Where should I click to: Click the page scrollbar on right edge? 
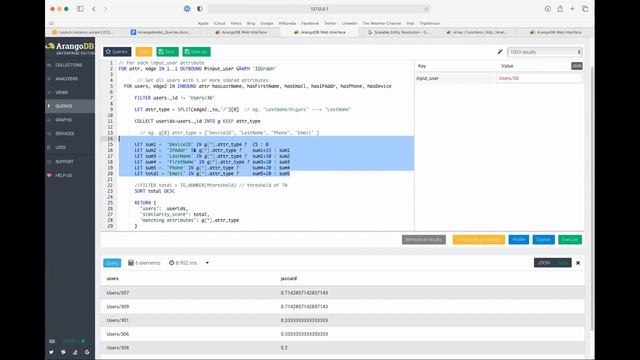(x=592, y=198)
